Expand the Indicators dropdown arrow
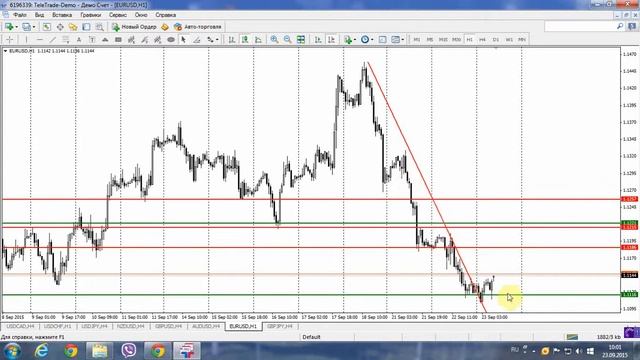The image size is (640, 360). point(354,40)
